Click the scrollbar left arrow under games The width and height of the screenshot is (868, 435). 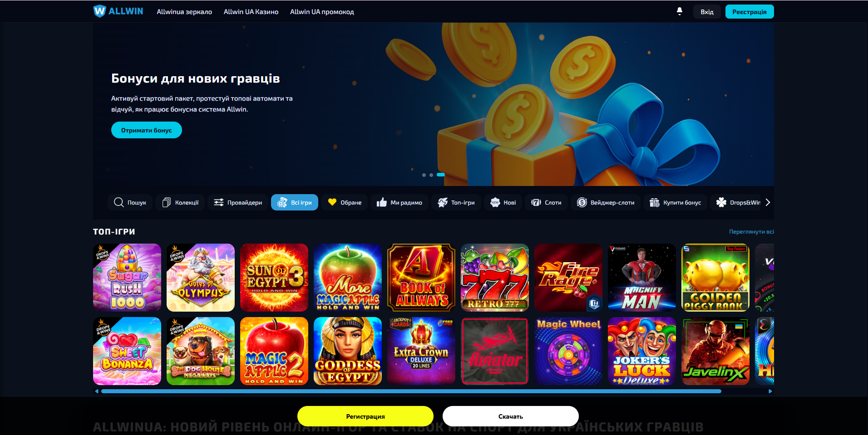click(97, 391)
